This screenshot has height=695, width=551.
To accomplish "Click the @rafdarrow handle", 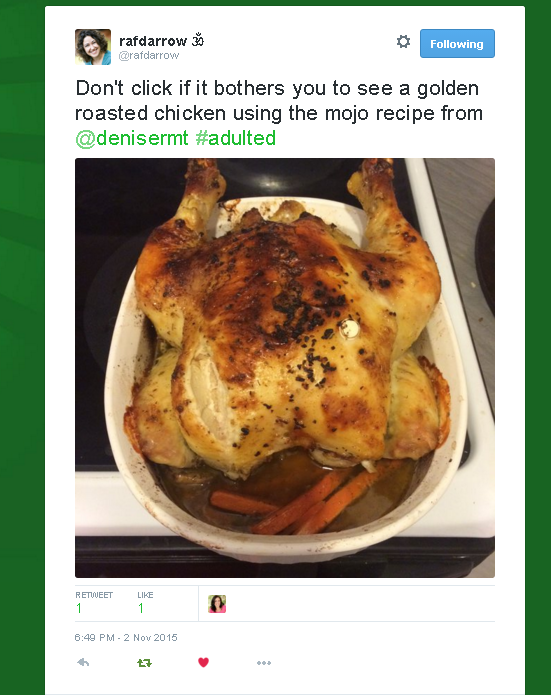I will point(149,55).
